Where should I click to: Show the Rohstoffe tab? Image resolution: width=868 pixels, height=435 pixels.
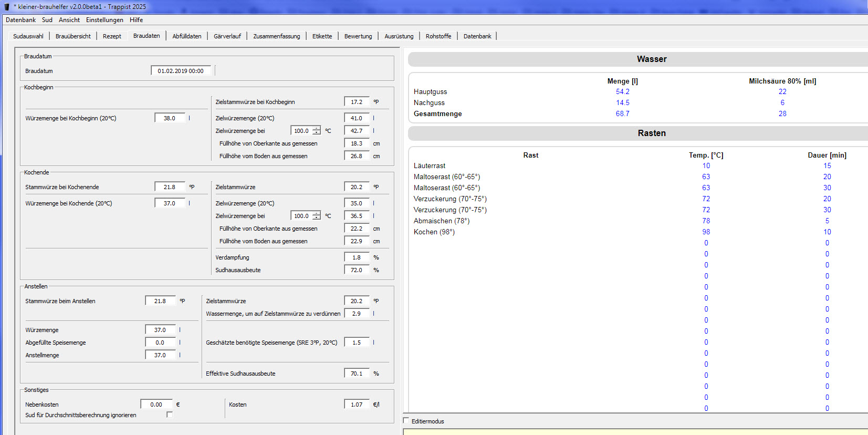click(x=438, y=36)
